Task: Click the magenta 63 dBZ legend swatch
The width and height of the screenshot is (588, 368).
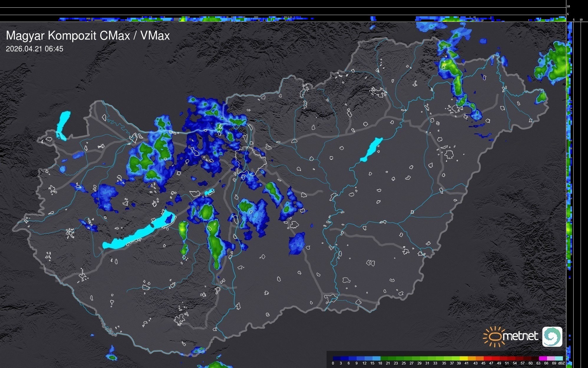Action: [543, 358]
